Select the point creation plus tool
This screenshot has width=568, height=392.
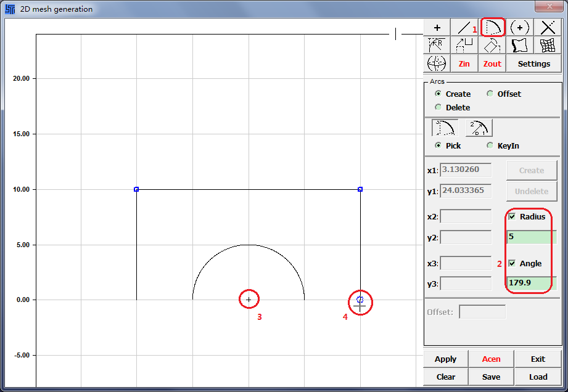click(437, 28)
